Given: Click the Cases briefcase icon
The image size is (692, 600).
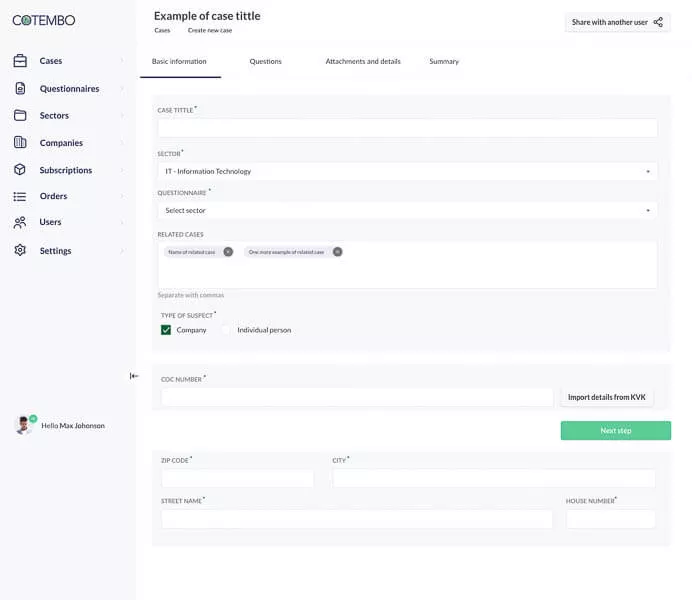Looking at the screenshot, I should pos(20,60).
